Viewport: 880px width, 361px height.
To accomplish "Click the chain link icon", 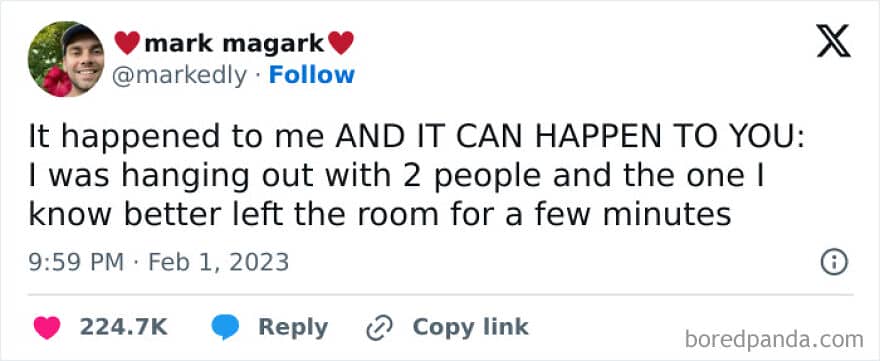I will pos(379,328).
